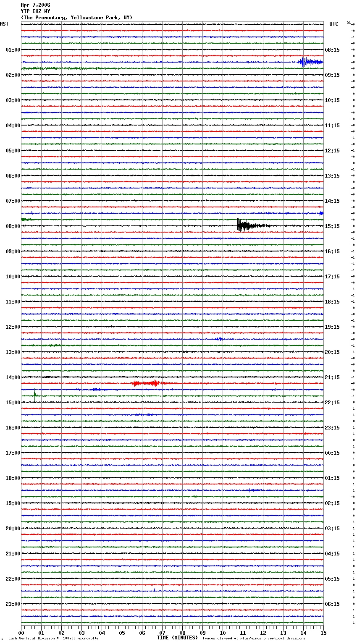Click the 04:15 UTC time label
Image resolution: width=357 pixels, height=644 pixels.
click(332, 554)
